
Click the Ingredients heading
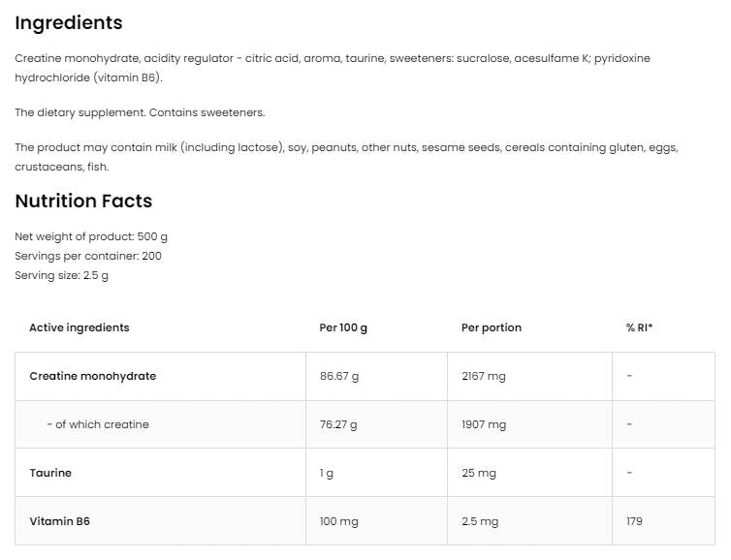(x=69, y=22)
